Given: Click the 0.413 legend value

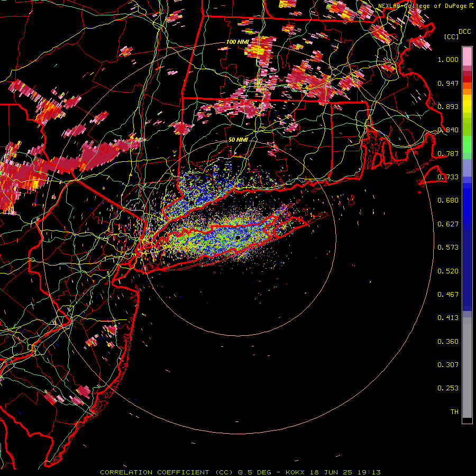Looking at the screenshot, I should click(x=448, y=318).
